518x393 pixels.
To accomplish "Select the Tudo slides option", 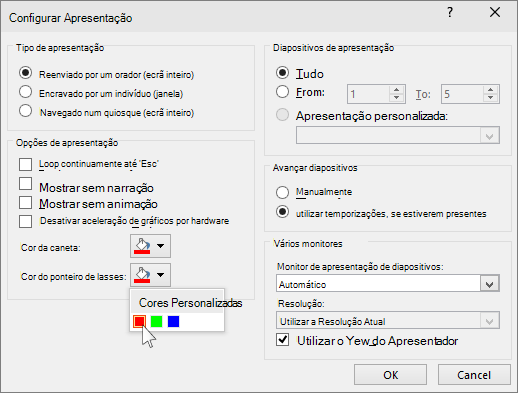I will click(282, 72).
